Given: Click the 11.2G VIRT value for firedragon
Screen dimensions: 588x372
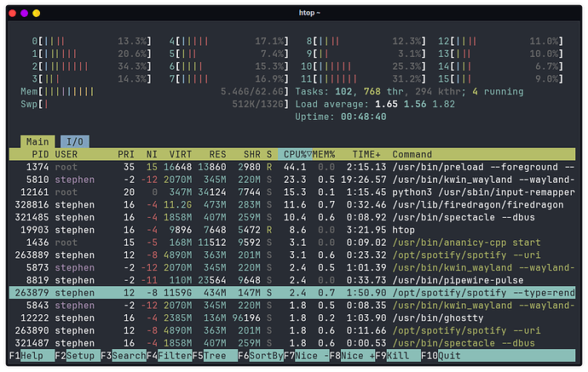Looking at the screenshot, I should 178,205.
